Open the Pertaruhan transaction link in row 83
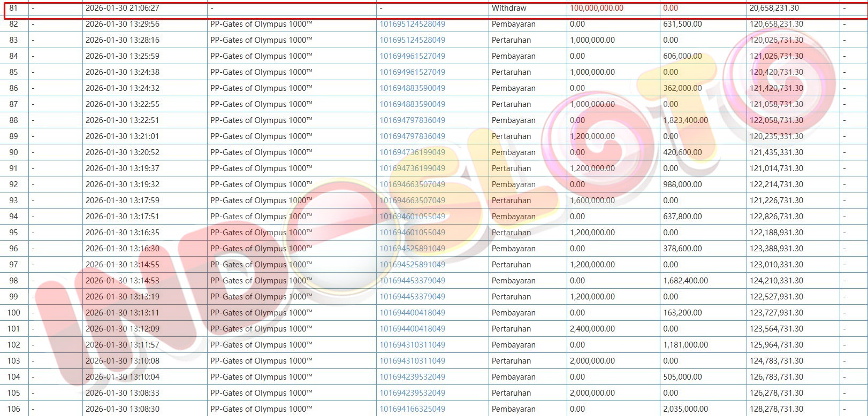This screenshot has width=868, height=416. tap(412, 40)
